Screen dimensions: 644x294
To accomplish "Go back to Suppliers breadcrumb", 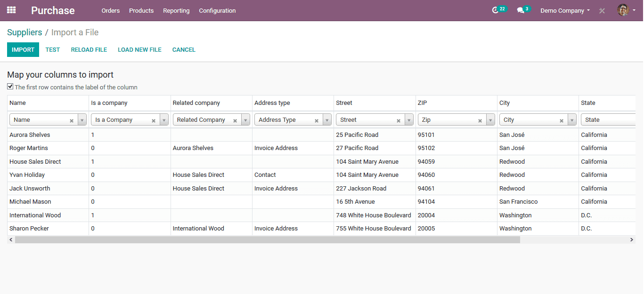I will [24, 32].
